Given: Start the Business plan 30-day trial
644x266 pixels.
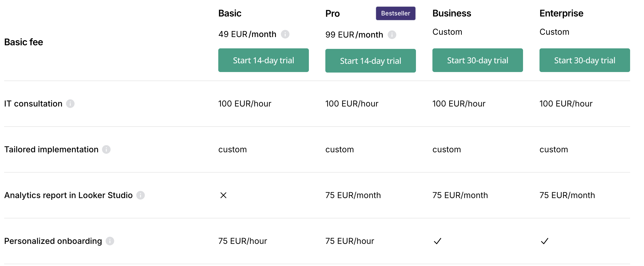Looking at the screenshot, I should coord(477,60).
